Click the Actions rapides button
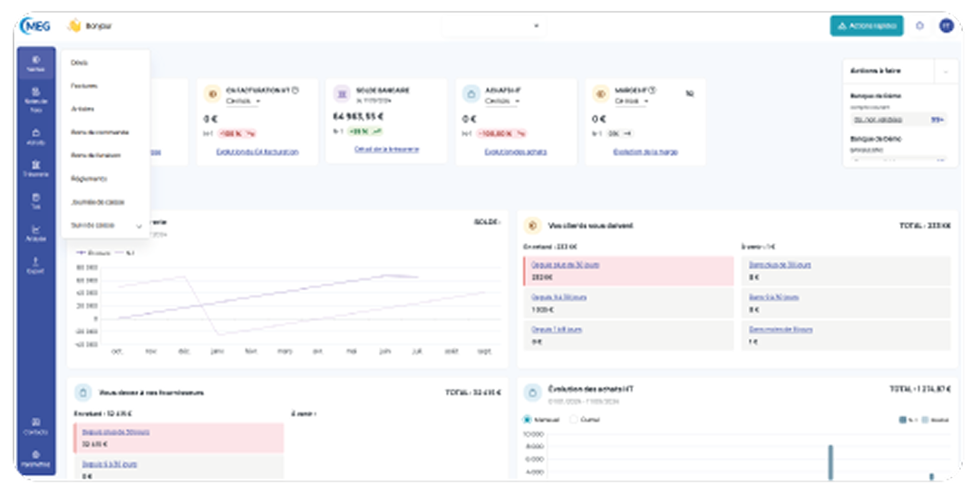The height and width of the screenshot is (495, 980). (x=866, y=26)
